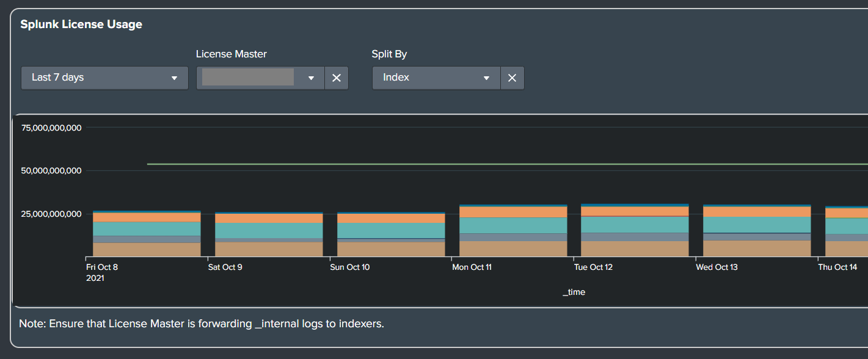Click the 50,000,000,000 axis label

coord(51,170)
